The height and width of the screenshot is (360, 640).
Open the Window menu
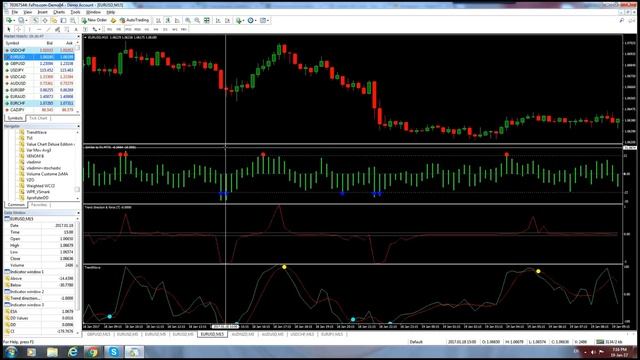(x=93, y=12)
